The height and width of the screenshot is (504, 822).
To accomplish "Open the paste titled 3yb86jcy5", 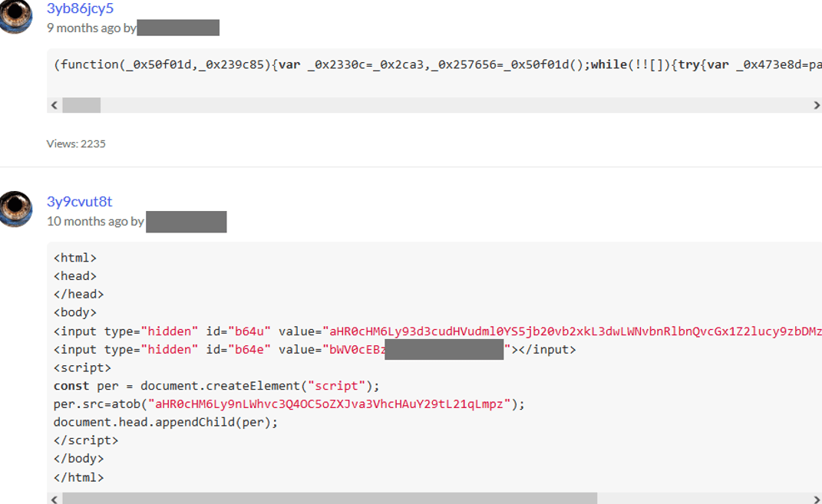I will click(x=81, y=8).
